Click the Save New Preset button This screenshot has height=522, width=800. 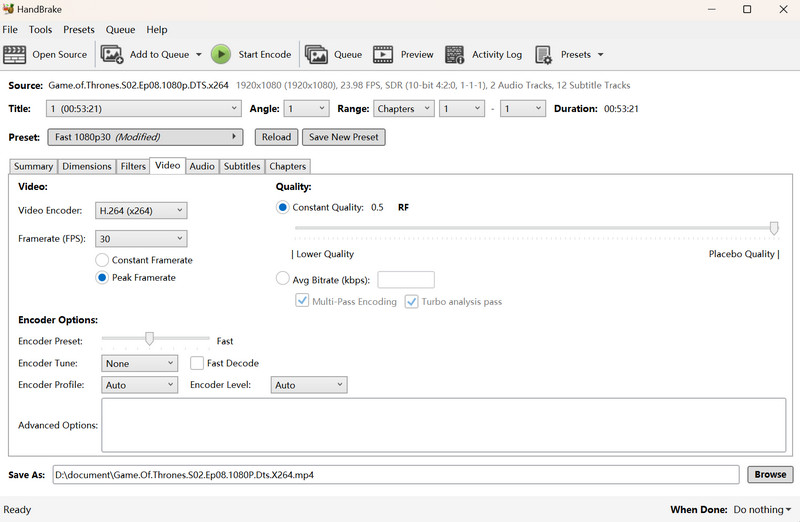(x=344, y=137)
